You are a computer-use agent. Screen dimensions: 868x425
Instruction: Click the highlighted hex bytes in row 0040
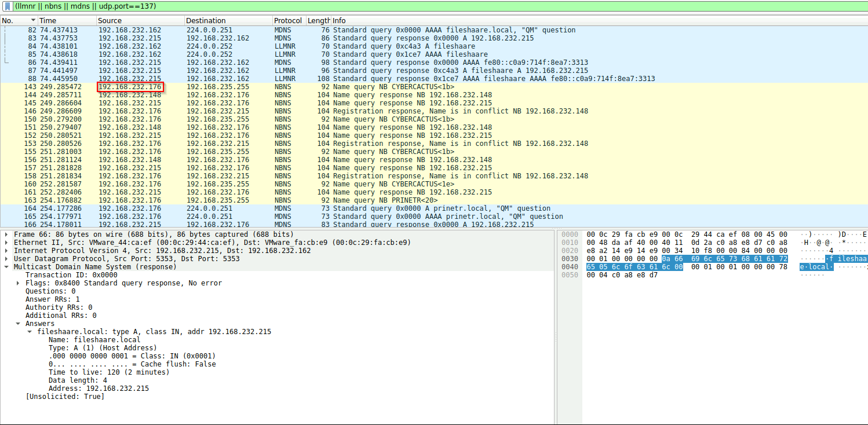point(634,267)
